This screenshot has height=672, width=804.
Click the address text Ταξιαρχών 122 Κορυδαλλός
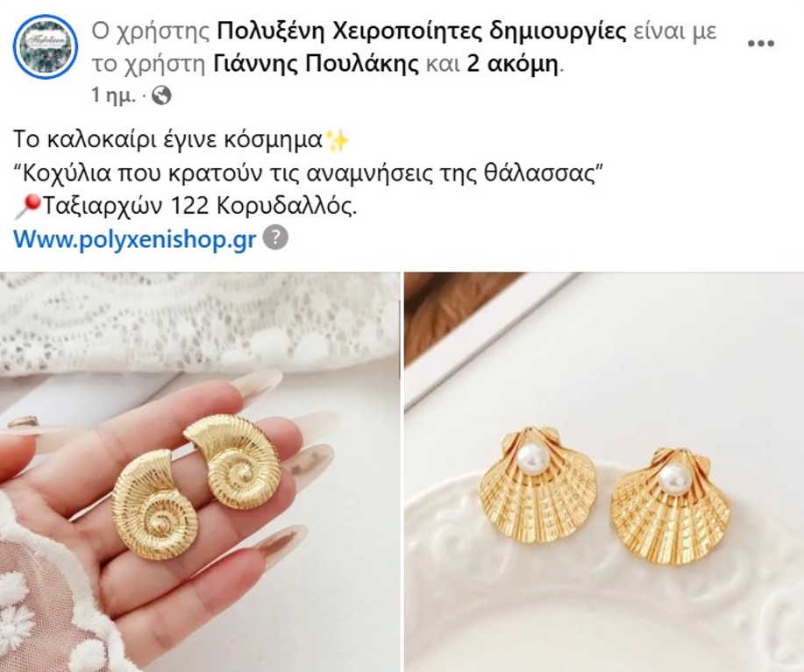(199, 206)
